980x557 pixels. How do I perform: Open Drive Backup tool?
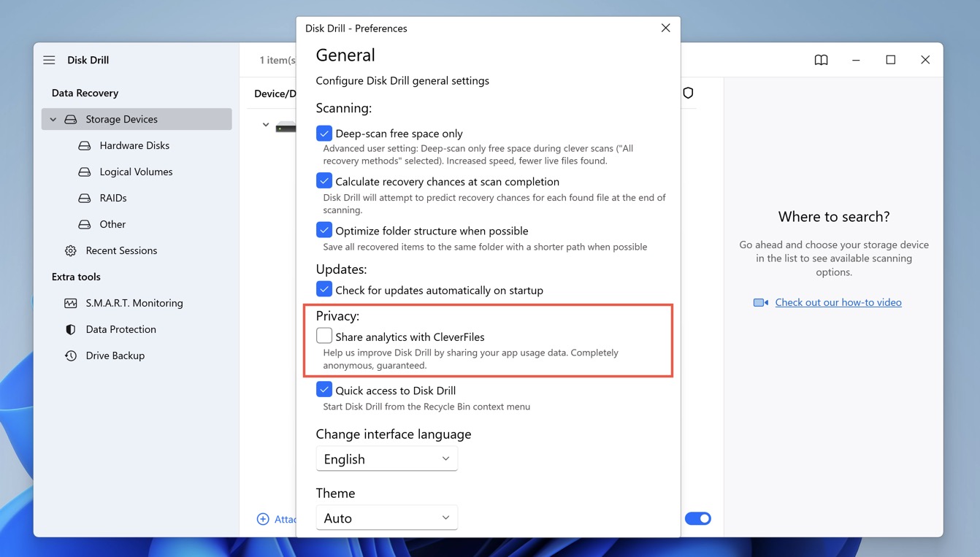[115, 356]
